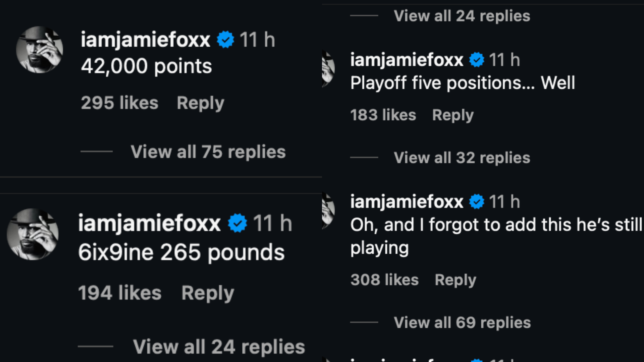644x362 pixels.
Task: Expand "View all 75 replies"
Action: point(208,152)
